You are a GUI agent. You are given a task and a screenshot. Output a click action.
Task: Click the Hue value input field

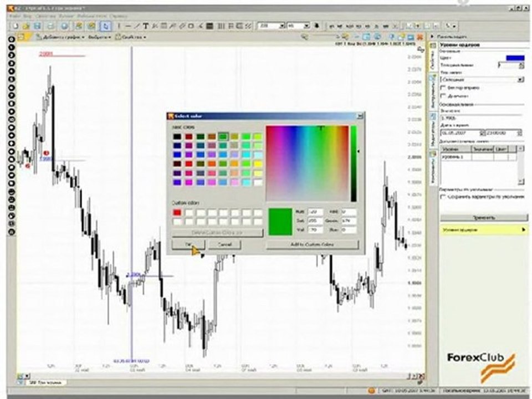pyautogui.click(x=315, y=212)
